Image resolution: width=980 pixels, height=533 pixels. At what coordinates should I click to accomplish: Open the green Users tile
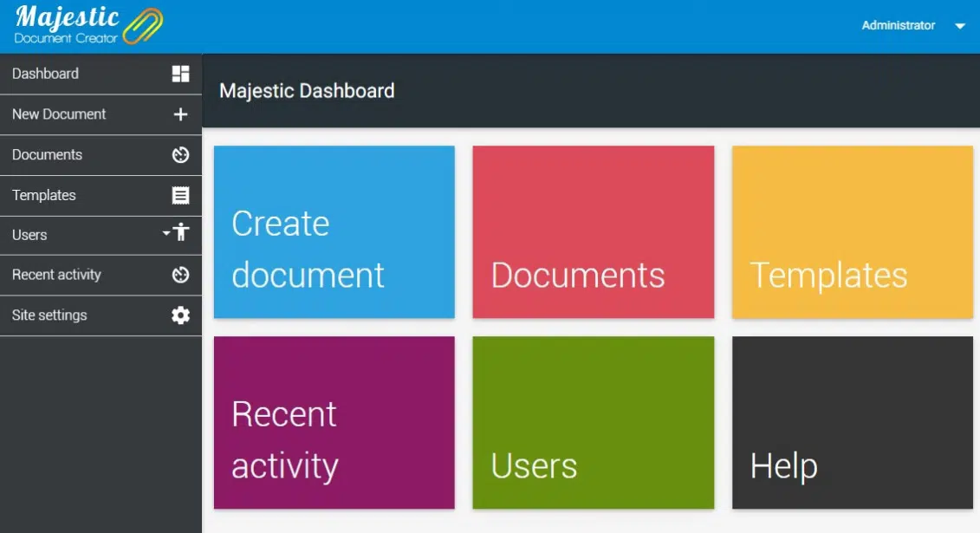coord(593,422)
